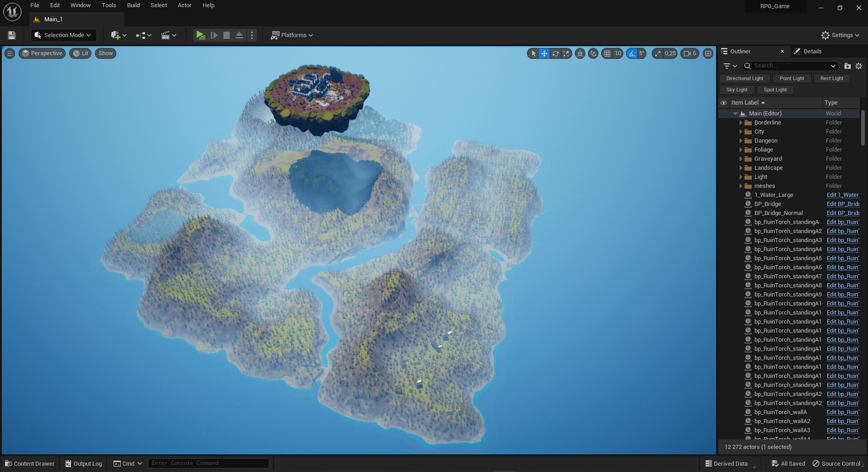Click the Outliner settings gear icon
Viewport: 868px width, 472px height.
tap(859, 66)
